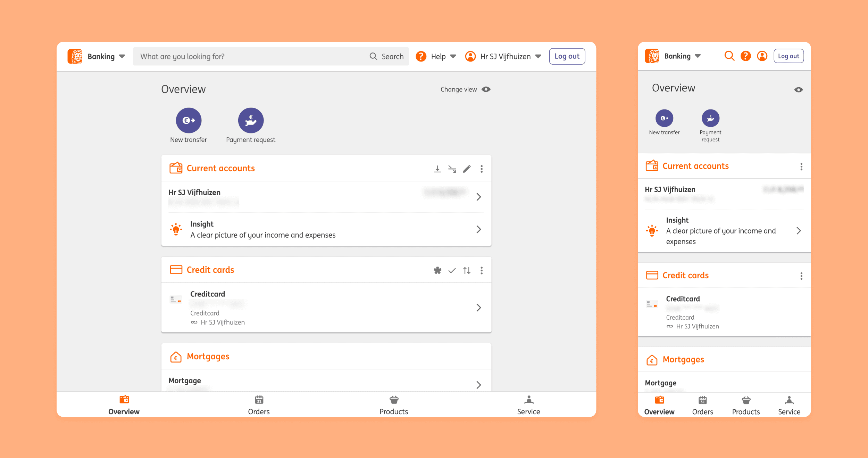Click house icon beside desktop Mortgages
The width and height of the screenshot is (868, 458).
[176, 357]
